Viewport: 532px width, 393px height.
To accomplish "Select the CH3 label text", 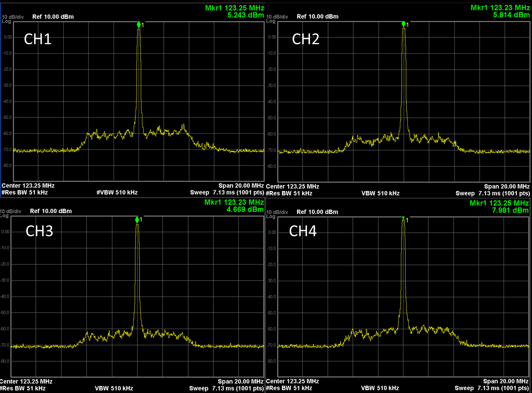I will click(x=39, y=231).
